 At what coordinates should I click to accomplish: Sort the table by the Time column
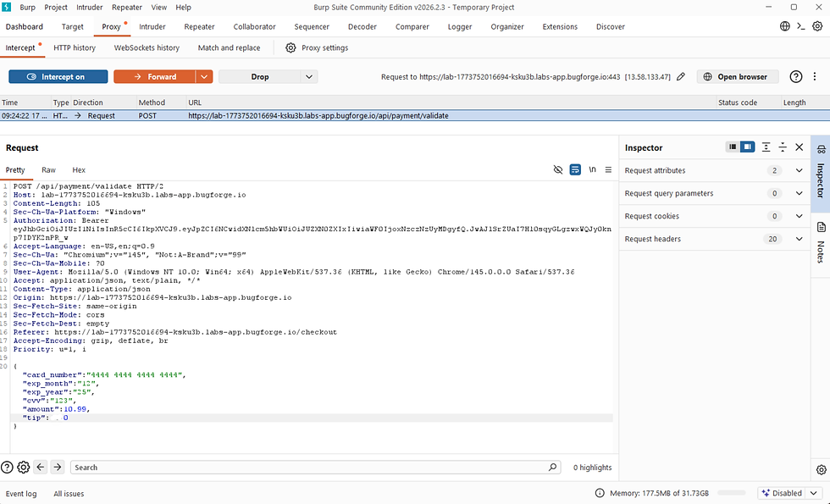click(x=25, y=102)
